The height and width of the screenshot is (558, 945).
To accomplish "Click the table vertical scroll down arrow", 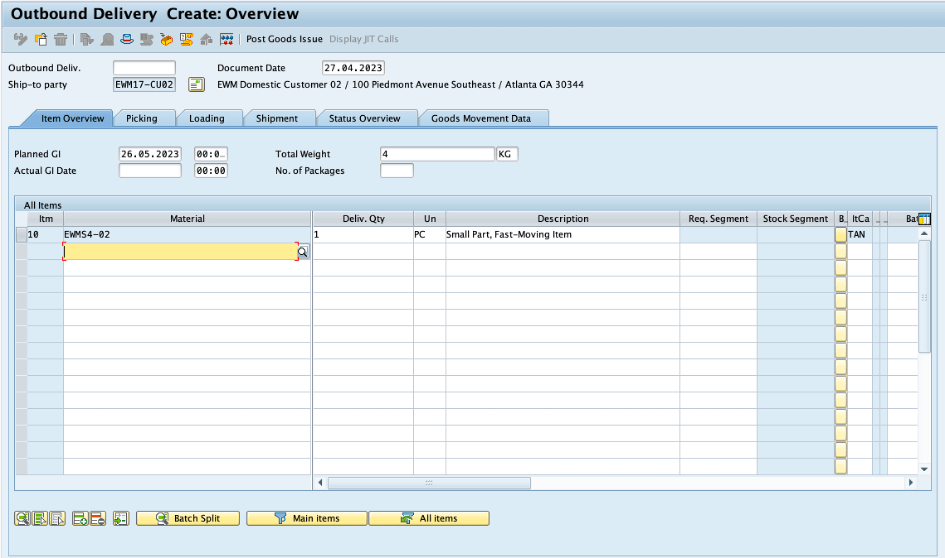I will click(924, 469).
